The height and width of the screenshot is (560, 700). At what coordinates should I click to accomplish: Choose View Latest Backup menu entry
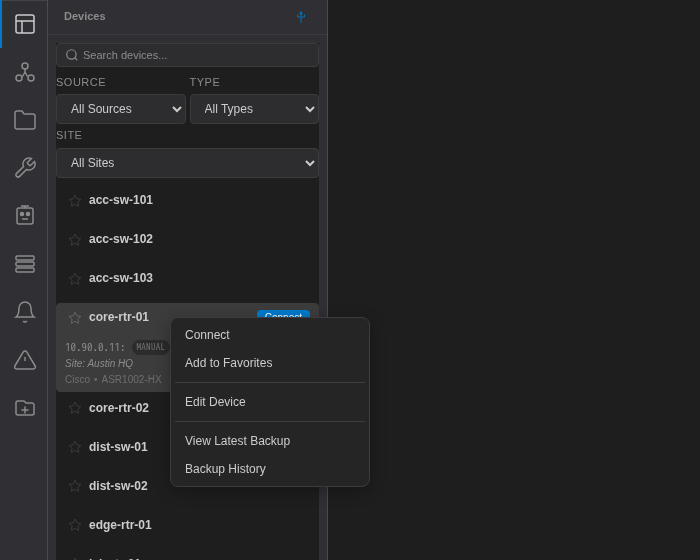[270, 441]
